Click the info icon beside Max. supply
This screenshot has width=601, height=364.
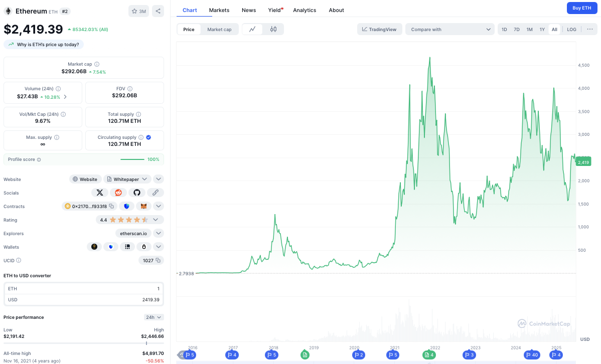pyautogui.click(x=57, y=137)
